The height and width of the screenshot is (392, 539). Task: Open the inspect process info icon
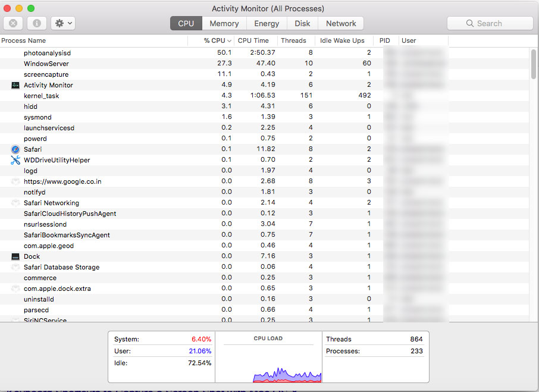click(x=37, y=23)
